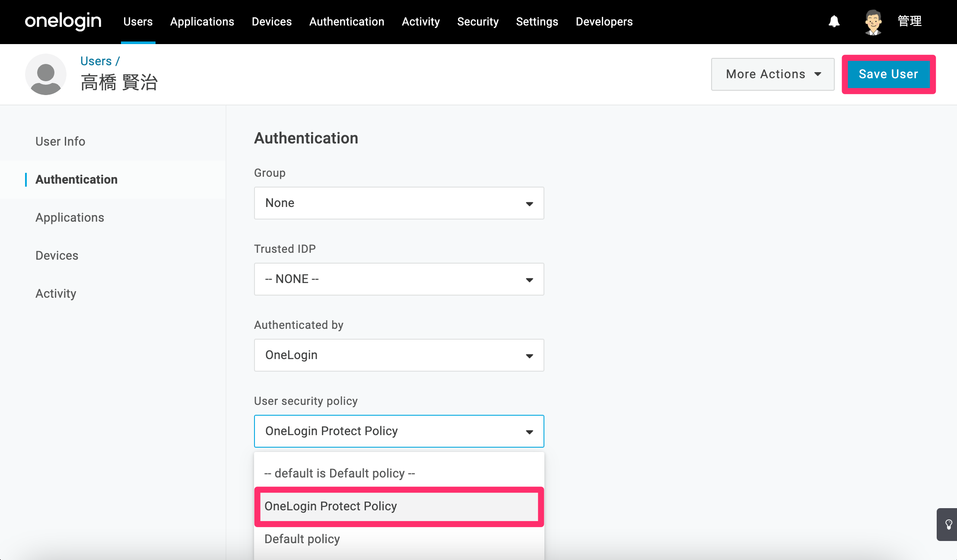Switch to the Applications sidebar tab
This screenshot has width=957, height=560.
(x=70, y=217)
